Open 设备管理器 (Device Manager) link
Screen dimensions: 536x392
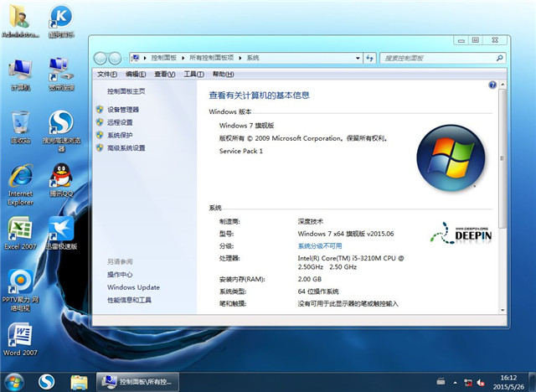(123, 110)
